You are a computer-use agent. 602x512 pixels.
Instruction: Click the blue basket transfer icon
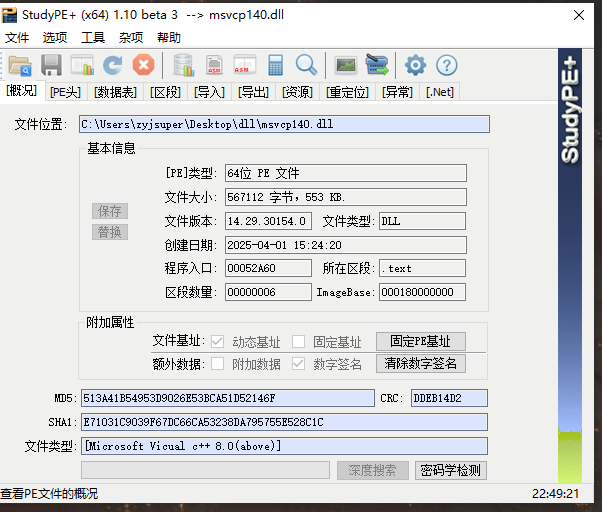pos(377,64)
